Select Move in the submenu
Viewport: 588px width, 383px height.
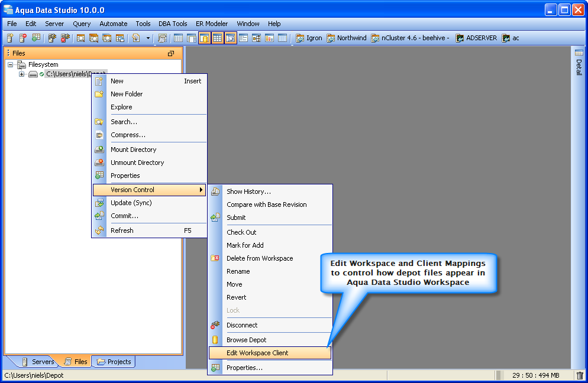coord(270,284)
